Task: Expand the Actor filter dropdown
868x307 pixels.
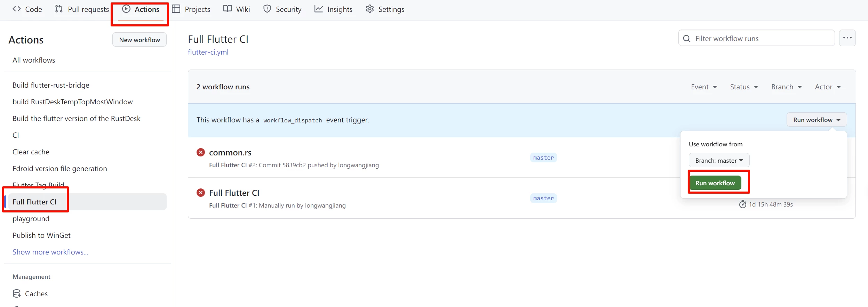Action: pyautogui.click(x=827, y=87)
